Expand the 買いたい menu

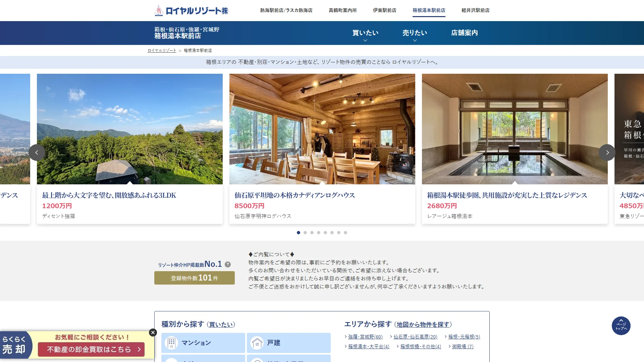365,33
